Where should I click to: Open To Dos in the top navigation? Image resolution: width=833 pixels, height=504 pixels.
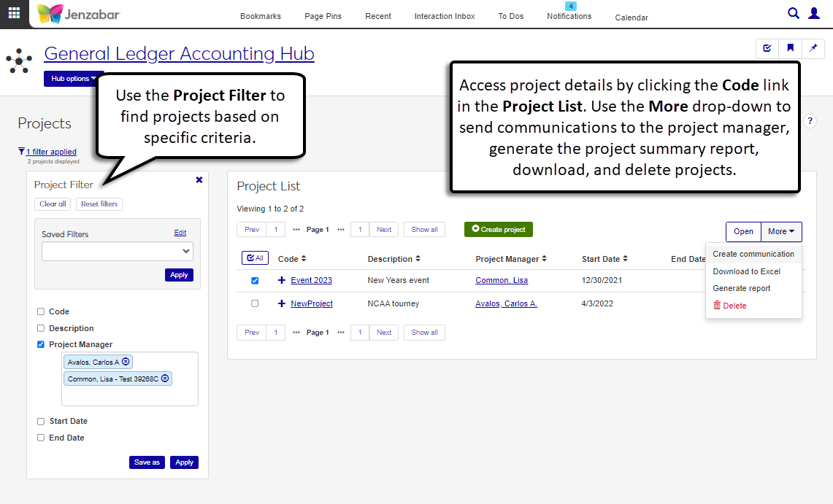510,16
